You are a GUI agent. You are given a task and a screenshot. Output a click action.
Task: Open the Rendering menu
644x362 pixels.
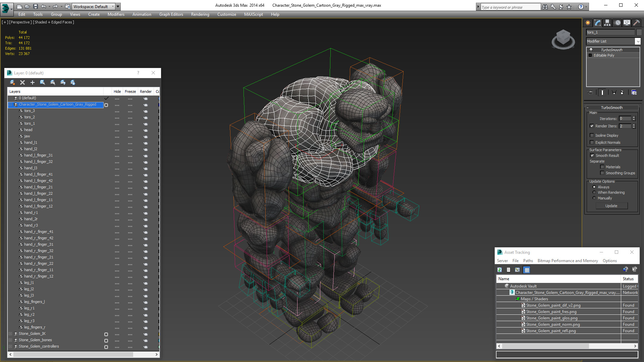[200, 14]
